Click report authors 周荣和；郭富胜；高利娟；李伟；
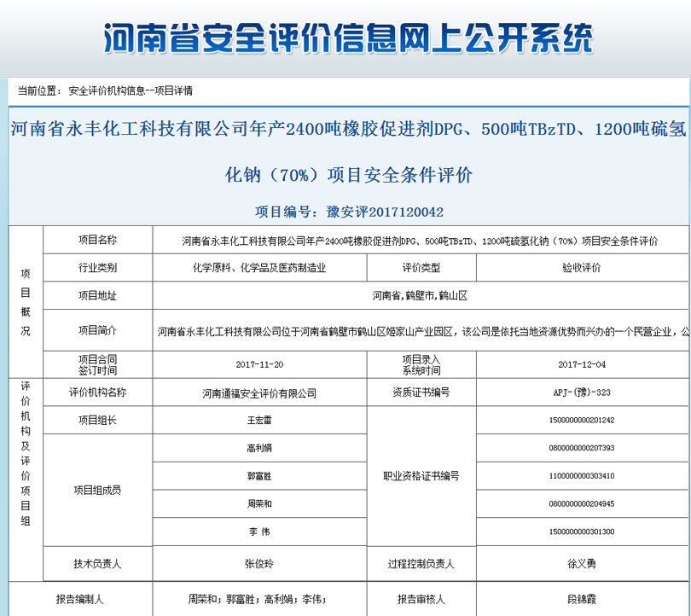Image resolution: width=691 pixels, height=616 pixels. 258,599
